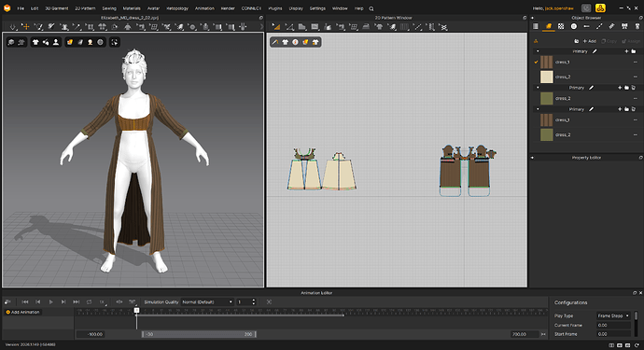Select the orange Edit Pattern tool in 2D toolbar

276,27
